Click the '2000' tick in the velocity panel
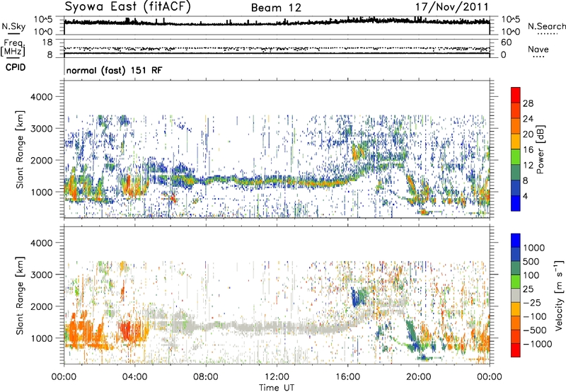This screenshot has height=392, width=566. 41,306
